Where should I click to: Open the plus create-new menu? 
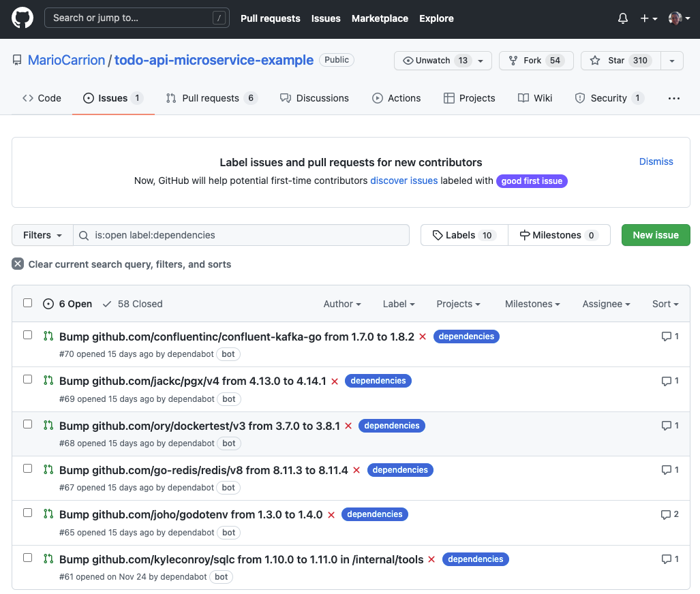click(649, 18)
